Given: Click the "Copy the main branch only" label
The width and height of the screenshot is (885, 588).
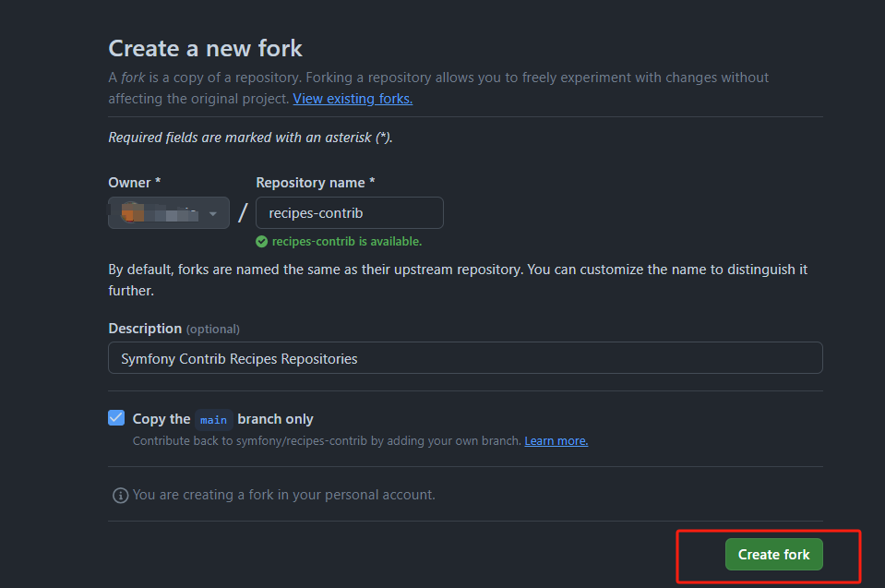Looking at the screenshot, I should point(222,419).
